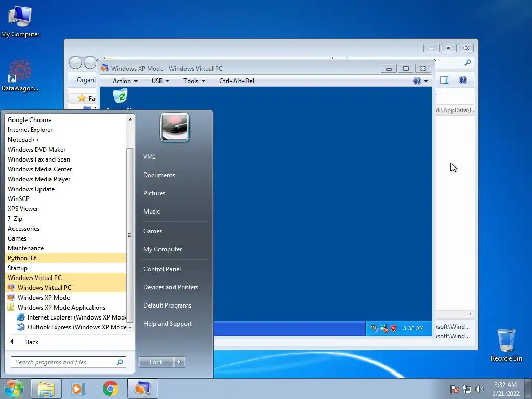Image resolution: width=532 pixels, height=399 pixels.
Task: Toggle the preview pane icon in Explorer
Action: coord(444,80)
